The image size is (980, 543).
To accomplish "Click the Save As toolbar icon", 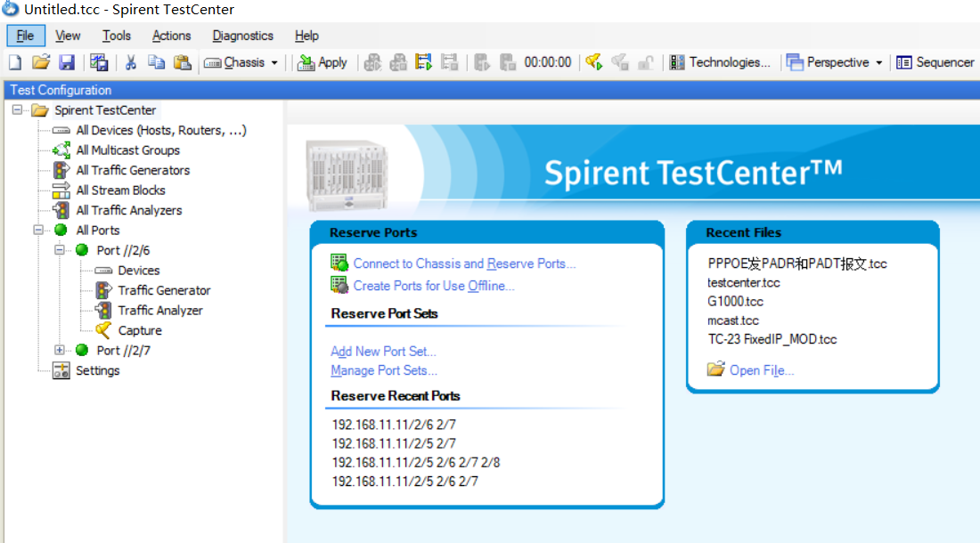I will point(99,62).
